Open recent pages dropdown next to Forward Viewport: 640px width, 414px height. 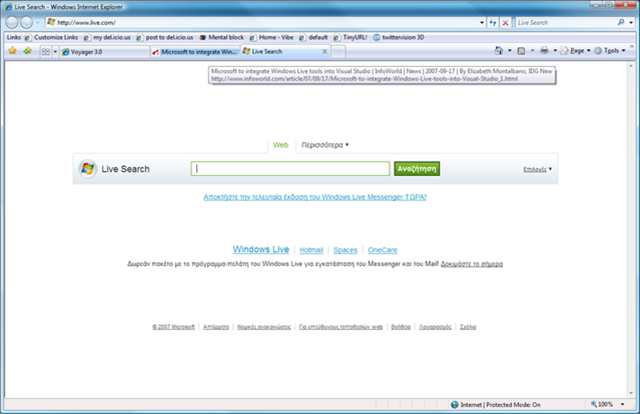[x=38, y=23]
